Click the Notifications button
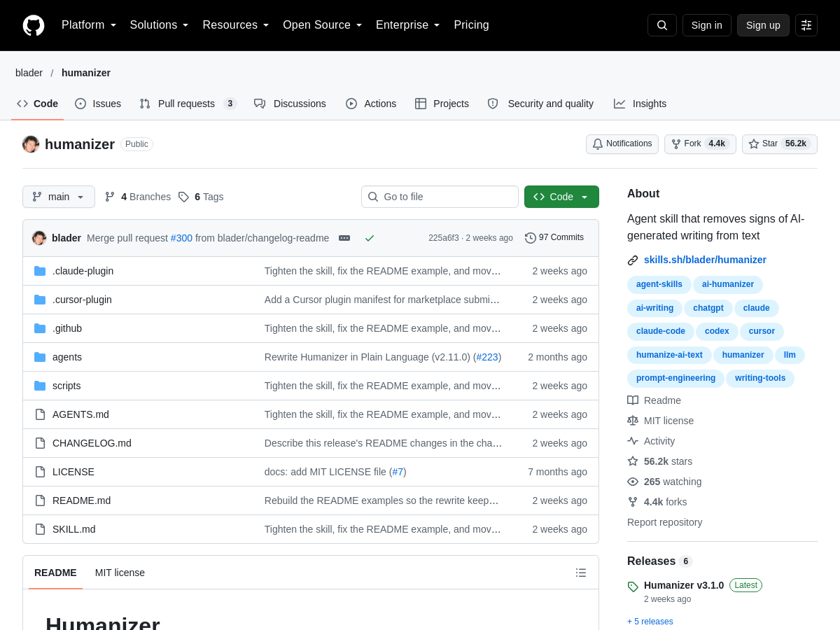 [622, 144]
